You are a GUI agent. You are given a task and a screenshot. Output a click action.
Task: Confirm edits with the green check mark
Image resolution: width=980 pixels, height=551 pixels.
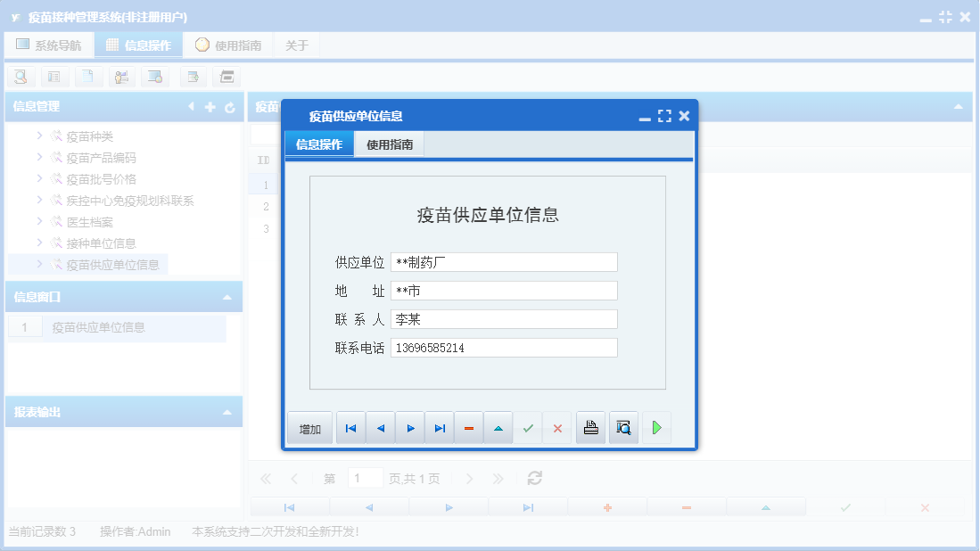(x=527, y=427)
